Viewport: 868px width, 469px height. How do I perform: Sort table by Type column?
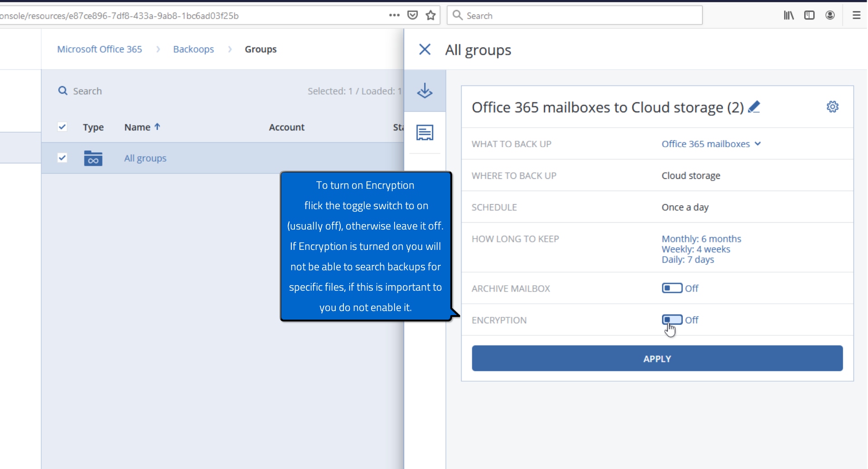pos(93,127)
